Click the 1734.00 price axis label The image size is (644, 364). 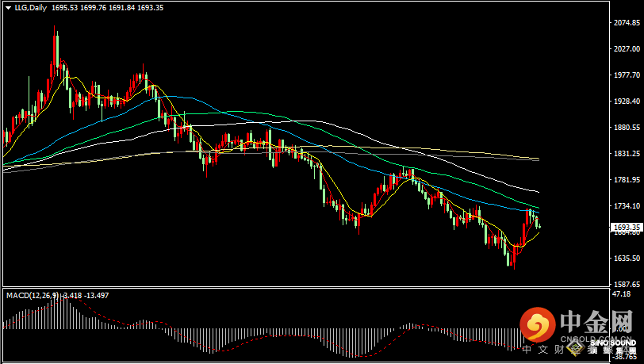pos(627,206)
